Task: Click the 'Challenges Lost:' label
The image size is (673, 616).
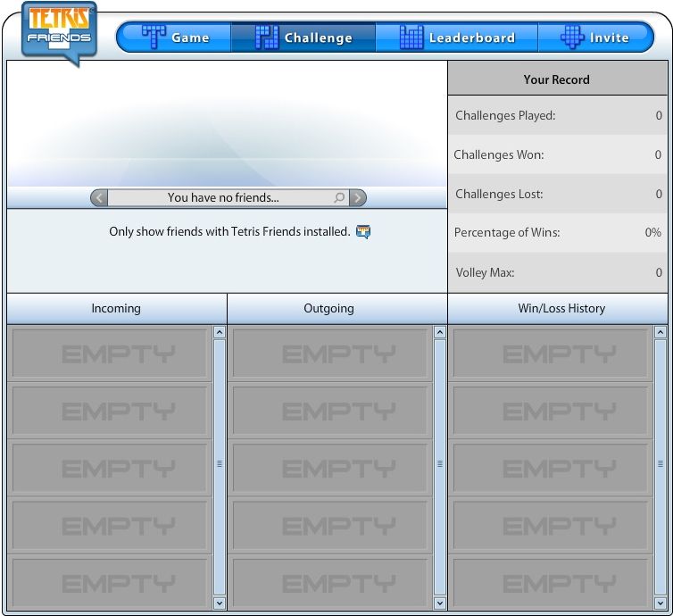Action: point(499,194)
